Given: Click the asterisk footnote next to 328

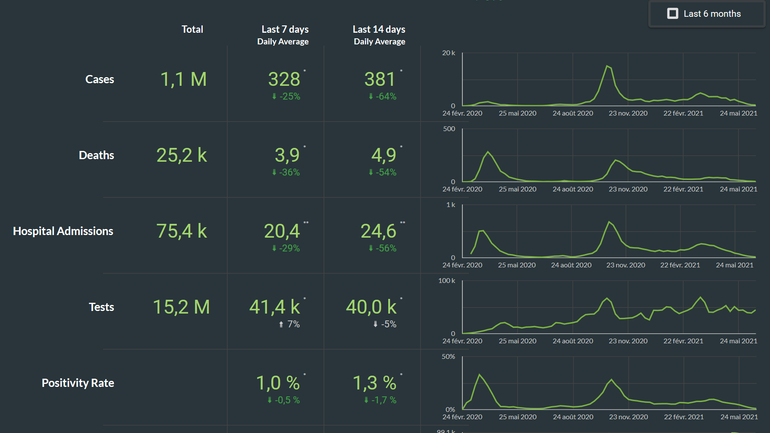Looking at the screenshot, I should pyautogui.click(x=304, y=72).
